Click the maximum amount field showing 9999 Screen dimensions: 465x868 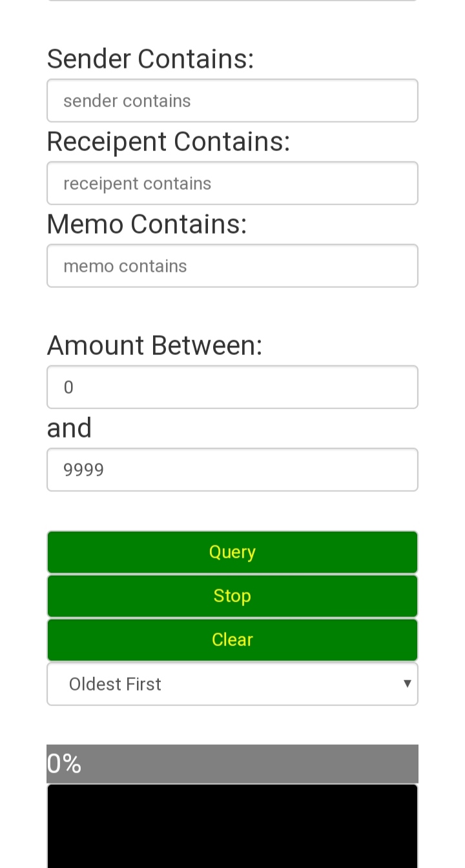232,470
